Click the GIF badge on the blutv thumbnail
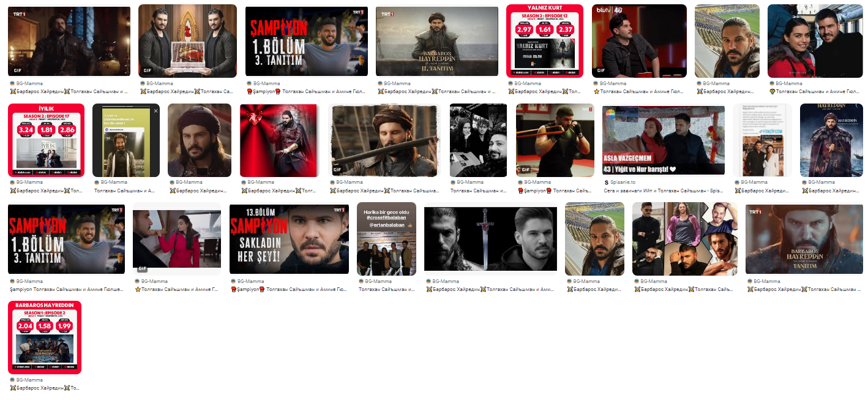This screenshot has height=400, width=868. tap(602, 70)
